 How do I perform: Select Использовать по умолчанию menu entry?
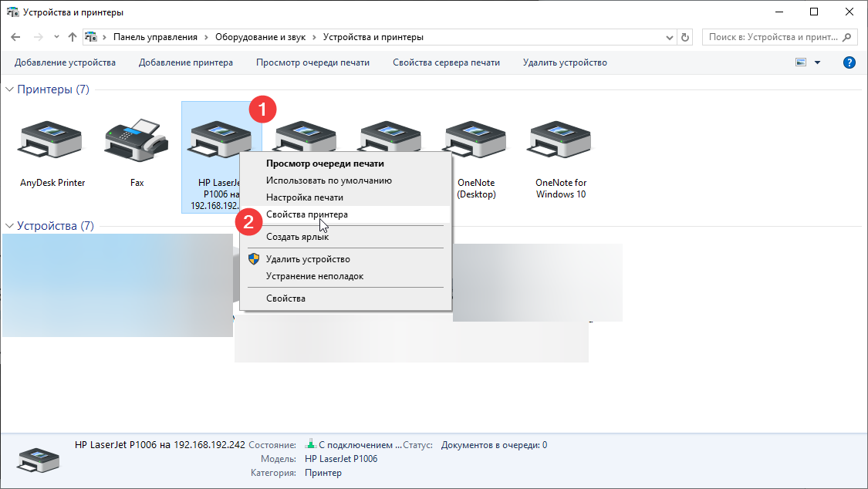pos(329,180)
